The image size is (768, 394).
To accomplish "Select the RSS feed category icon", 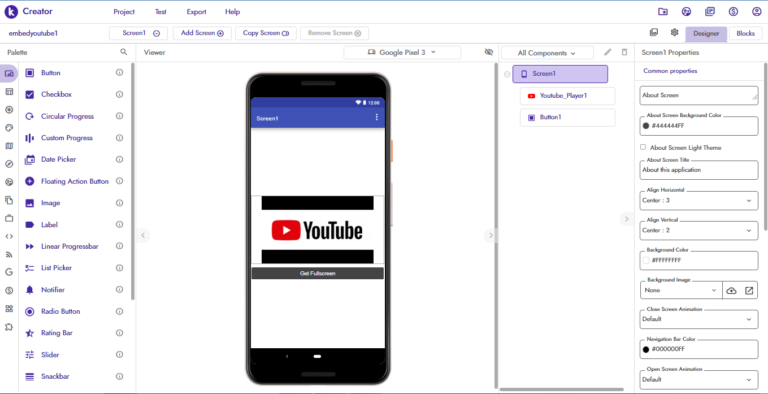I will pos(9,254).
